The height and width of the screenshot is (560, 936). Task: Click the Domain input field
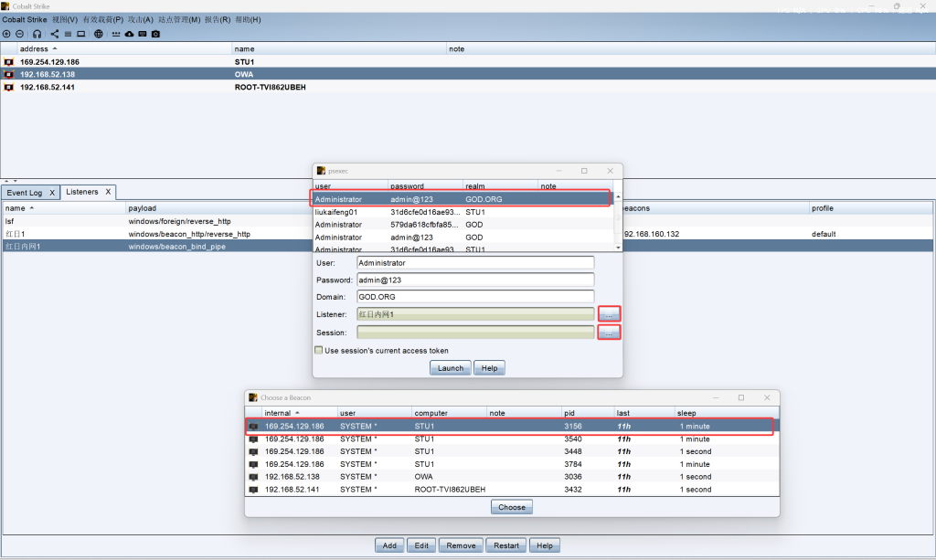coord(475,296)
